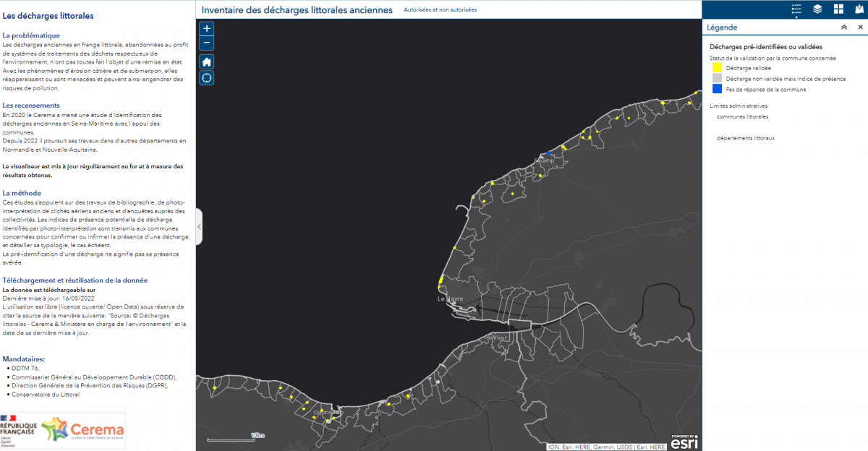The width and height of the screenshot is (868, 451).
Task: Zoom in on the map
Action: [207, 29]
